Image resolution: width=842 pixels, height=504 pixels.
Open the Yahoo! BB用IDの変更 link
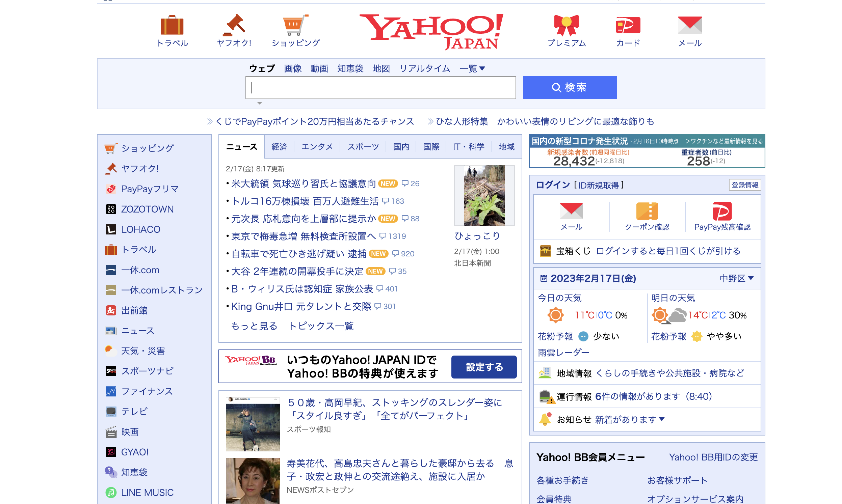click(713, 457)
